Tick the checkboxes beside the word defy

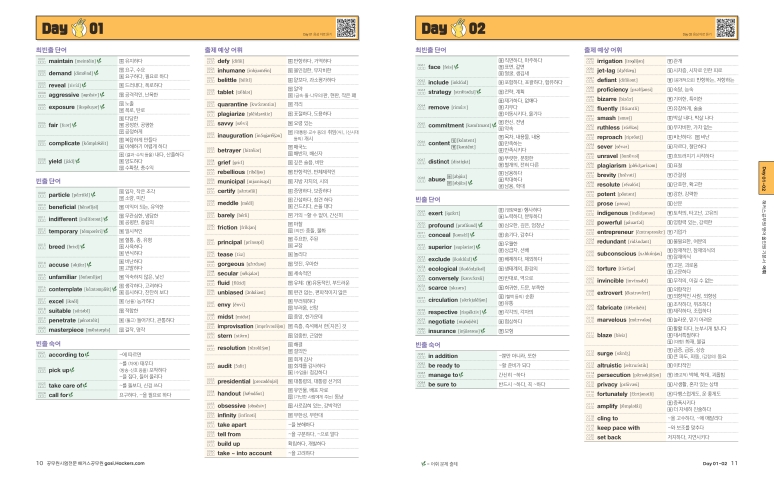(x=211, y=61)
